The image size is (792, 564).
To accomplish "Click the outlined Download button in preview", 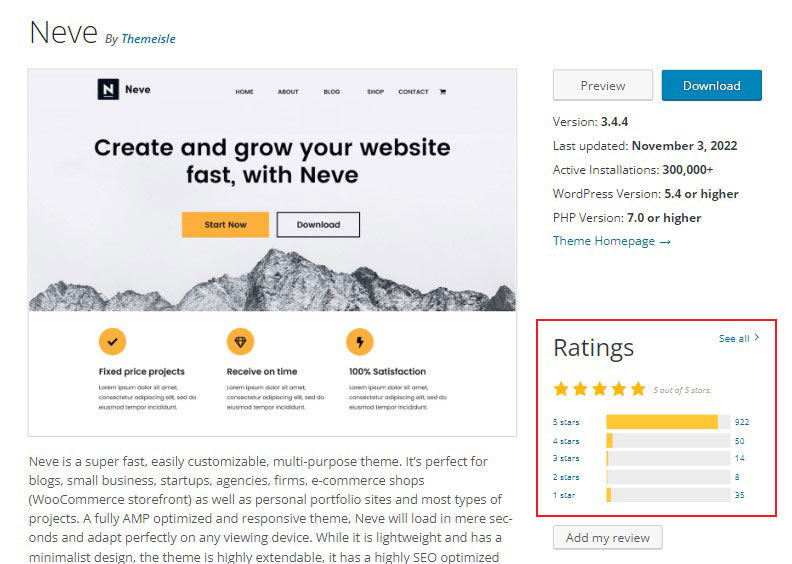I will (318, 225).
